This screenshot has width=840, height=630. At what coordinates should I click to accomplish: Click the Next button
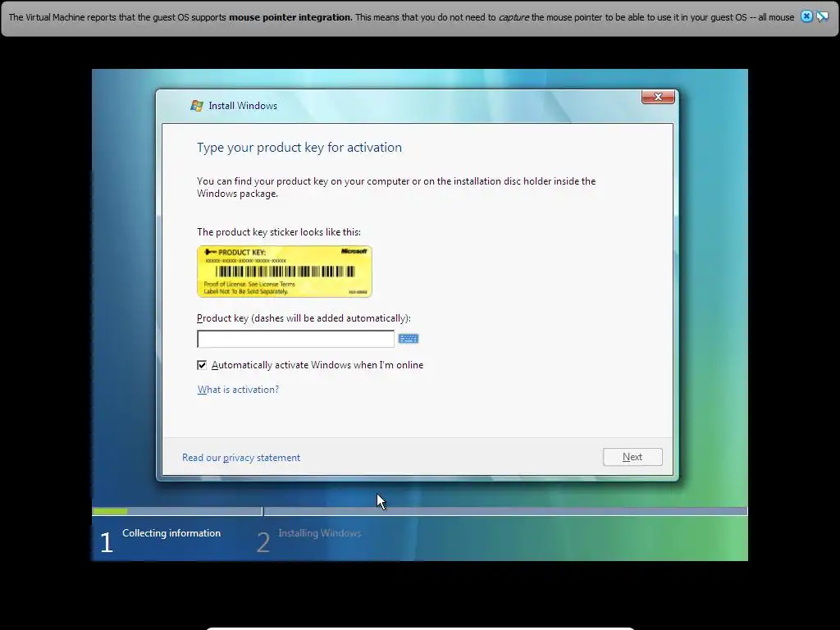pos(632,457)
